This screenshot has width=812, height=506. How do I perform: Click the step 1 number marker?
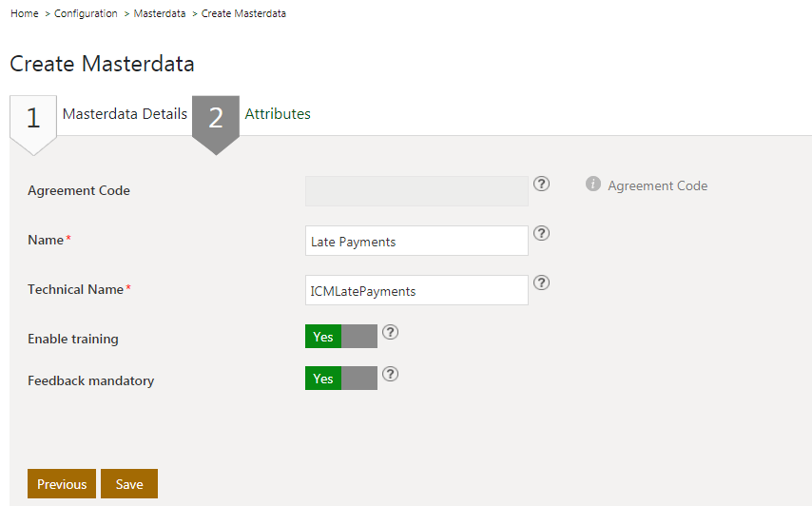tap(33, 119)
